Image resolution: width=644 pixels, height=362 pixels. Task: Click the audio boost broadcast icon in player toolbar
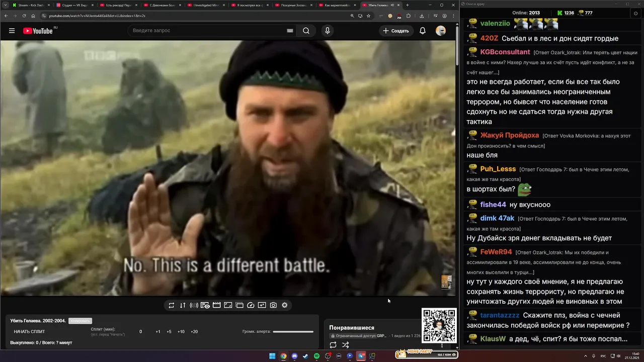point(194,305)
